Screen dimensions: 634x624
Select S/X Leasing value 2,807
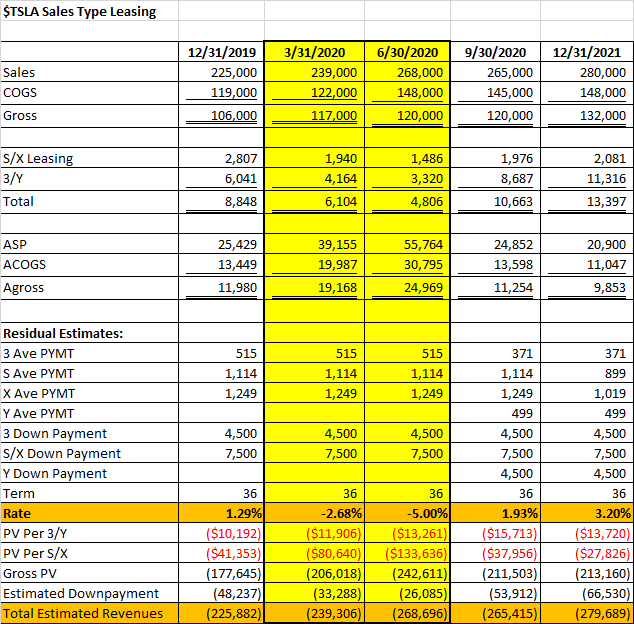(241, 159)
